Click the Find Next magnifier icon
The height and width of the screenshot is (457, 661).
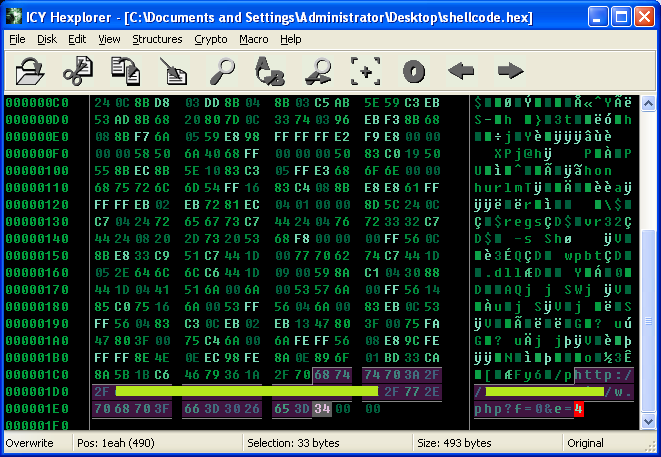click(318, 71)
